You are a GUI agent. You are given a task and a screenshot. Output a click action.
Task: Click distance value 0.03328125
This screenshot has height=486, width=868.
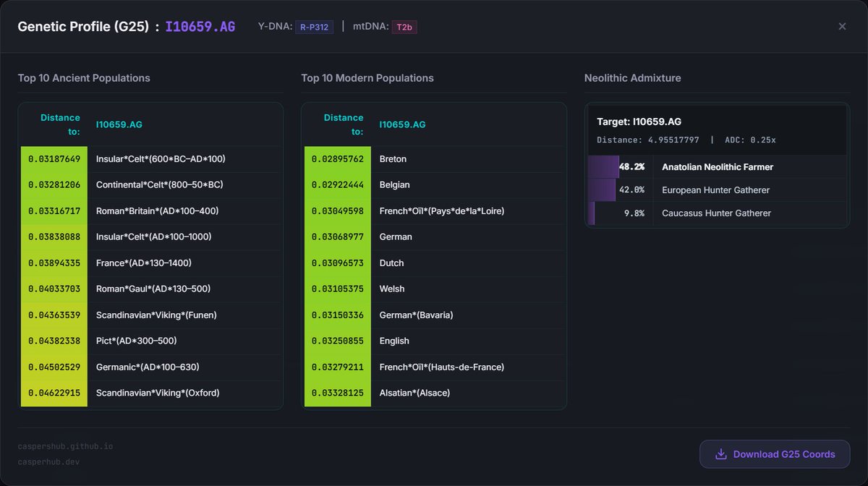[x=338, y=393]
